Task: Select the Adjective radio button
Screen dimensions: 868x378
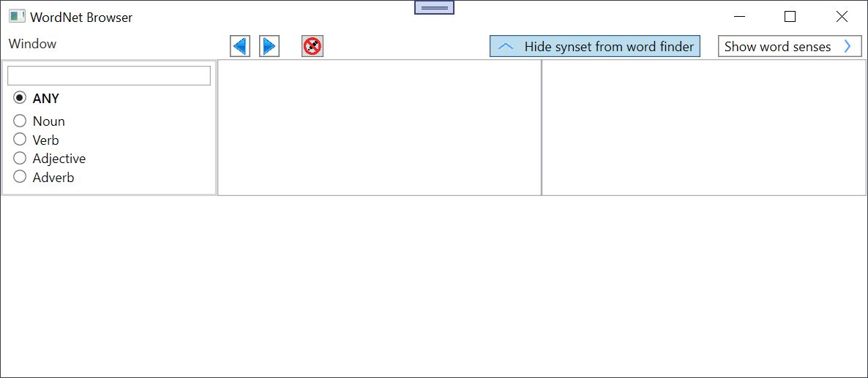Action: pos(20,158)
